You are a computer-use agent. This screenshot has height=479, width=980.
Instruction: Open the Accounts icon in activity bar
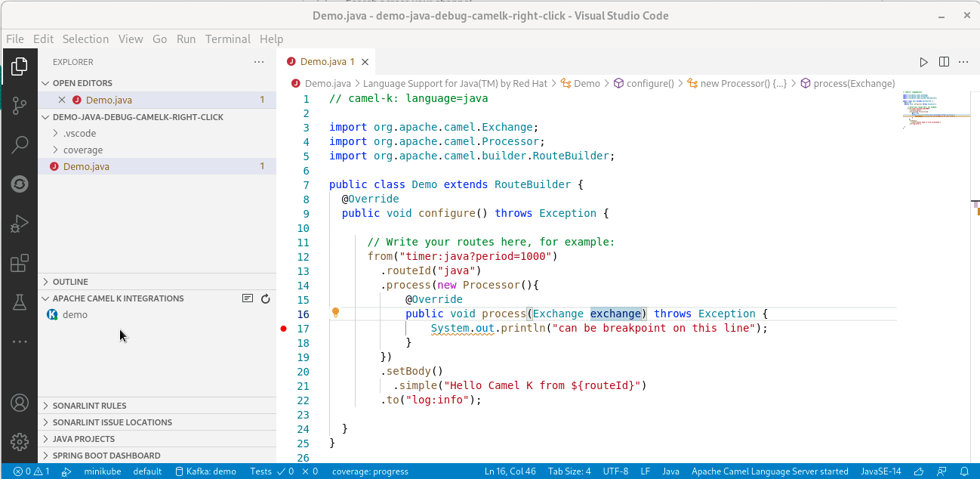tap(20, 403)
